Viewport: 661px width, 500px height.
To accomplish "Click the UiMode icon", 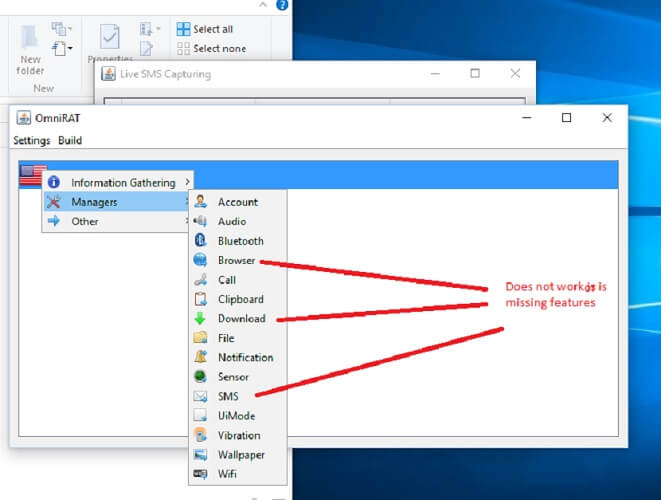I will 200,416.
